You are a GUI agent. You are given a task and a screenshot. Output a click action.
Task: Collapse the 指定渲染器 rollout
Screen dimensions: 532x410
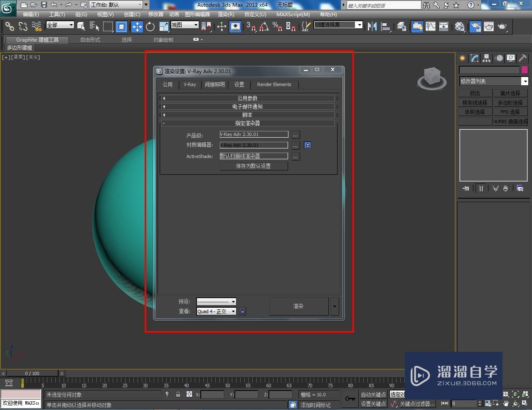click(x=248, y=123)
